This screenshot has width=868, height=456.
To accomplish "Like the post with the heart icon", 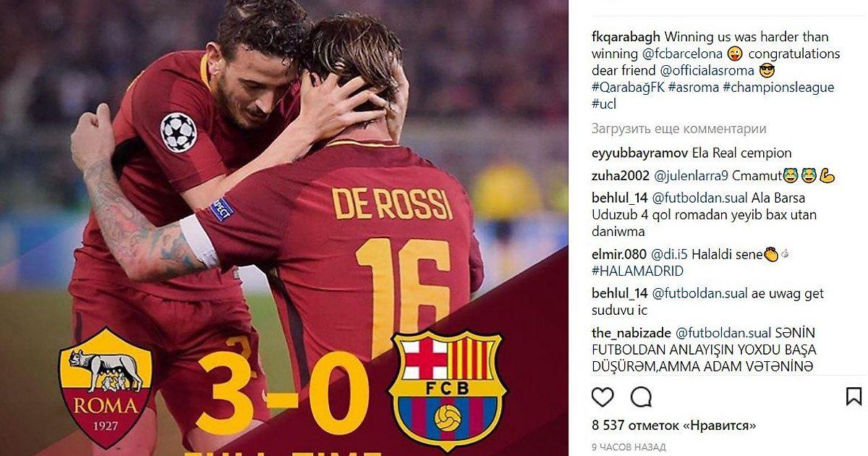I will coord(603,397).
